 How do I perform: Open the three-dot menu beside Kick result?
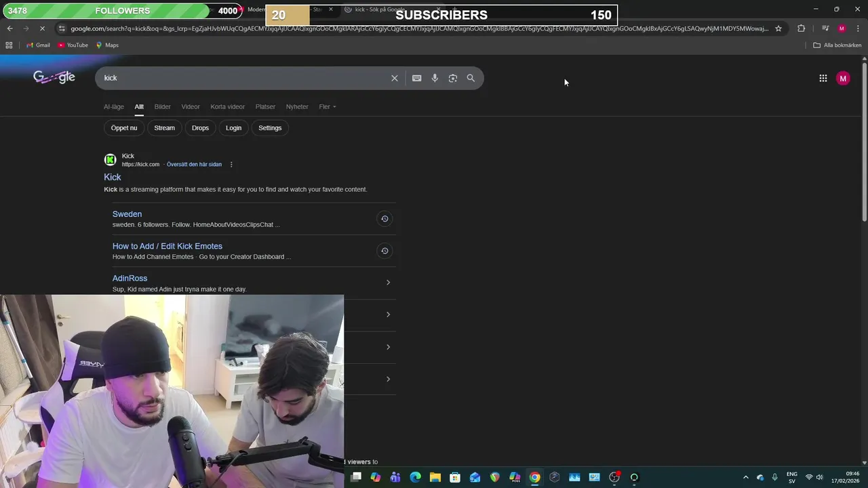pos(231,165)
